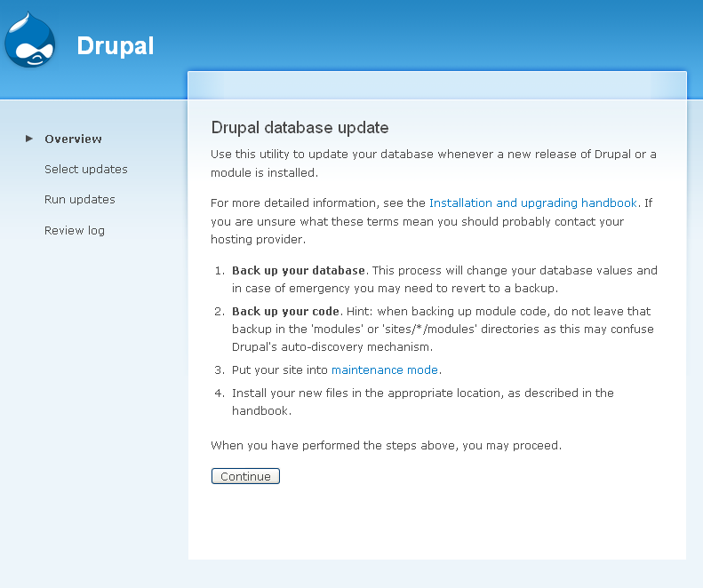Choose the 'Run updates' sidebar step

80,200
